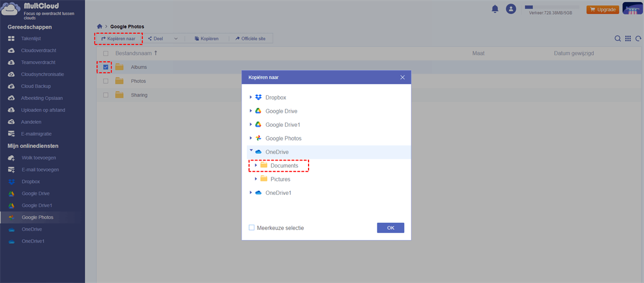Sort by Bestandsnaam column header

point(136,54)
